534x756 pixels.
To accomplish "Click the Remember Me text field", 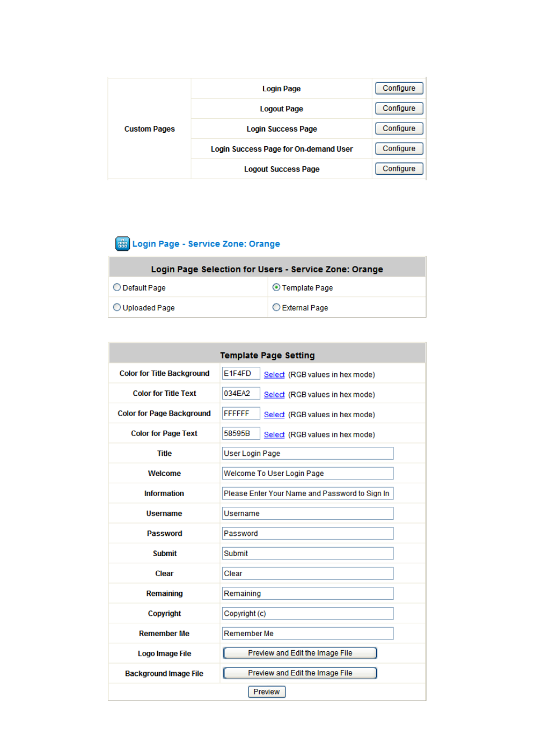I will point(308,633).
